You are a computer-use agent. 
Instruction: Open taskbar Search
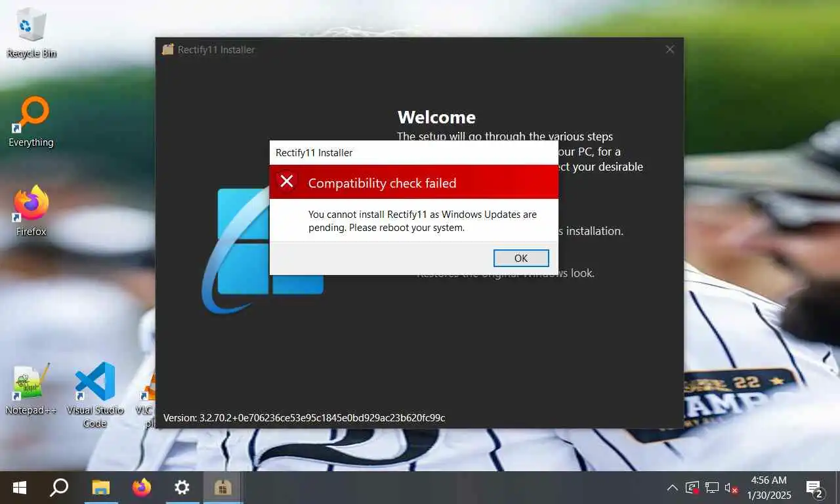pos(59,488)
